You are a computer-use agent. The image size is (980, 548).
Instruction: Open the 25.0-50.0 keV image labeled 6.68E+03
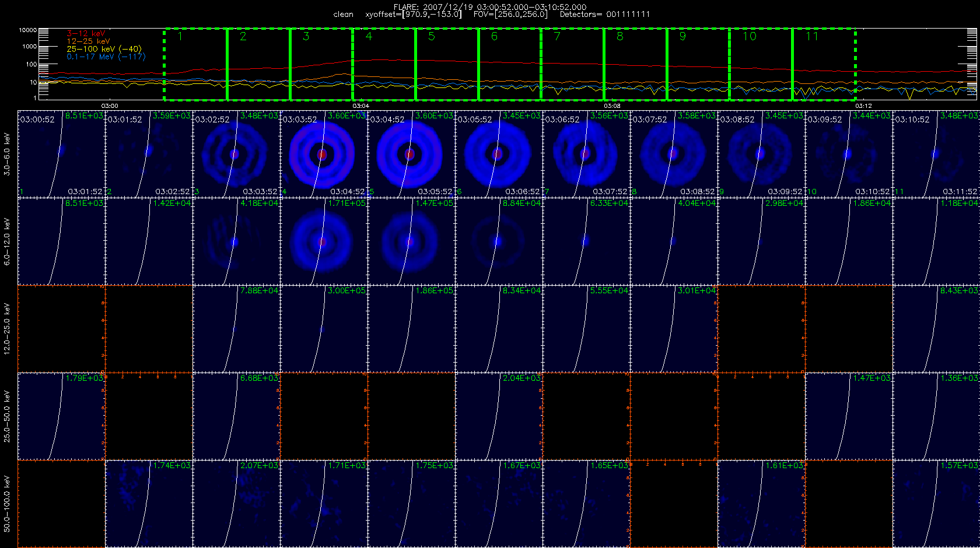pos(236,416)
